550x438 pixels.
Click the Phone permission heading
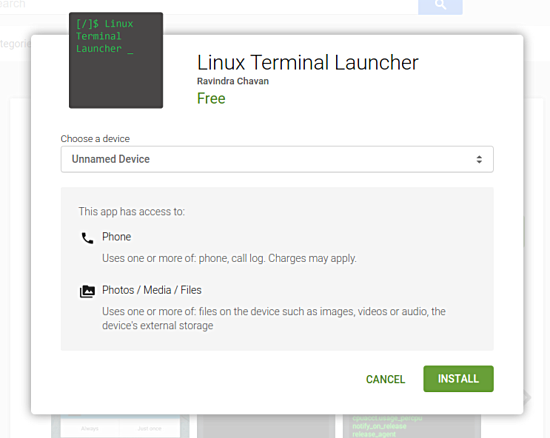point(116,237)
